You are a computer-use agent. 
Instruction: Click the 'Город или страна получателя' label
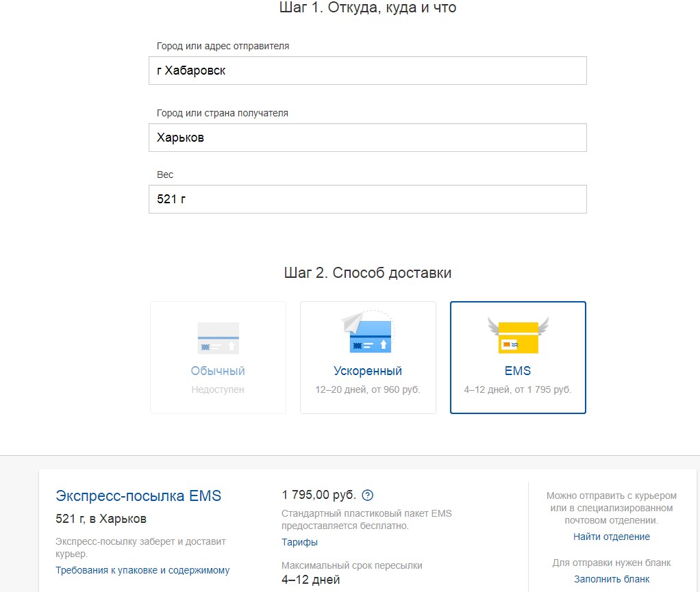coord(222,113)
